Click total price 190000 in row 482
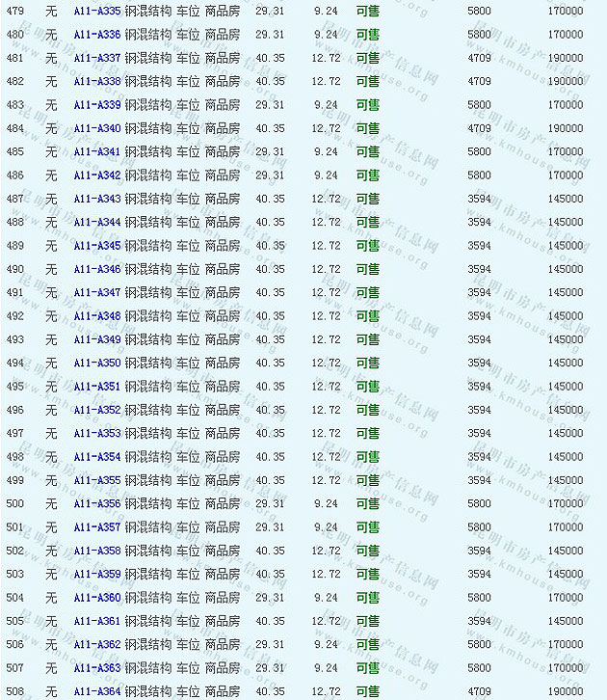Screen dimensions: 607x700 (x=565, y=82)
